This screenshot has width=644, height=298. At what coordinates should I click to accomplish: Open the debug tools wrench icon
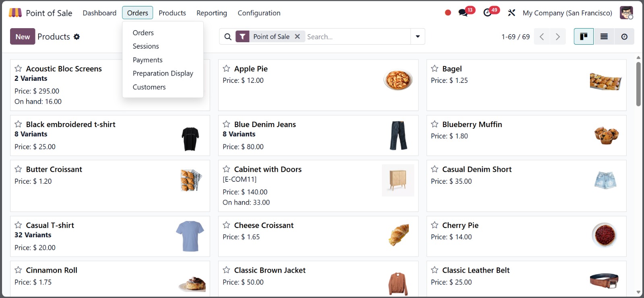click(512, 13)
